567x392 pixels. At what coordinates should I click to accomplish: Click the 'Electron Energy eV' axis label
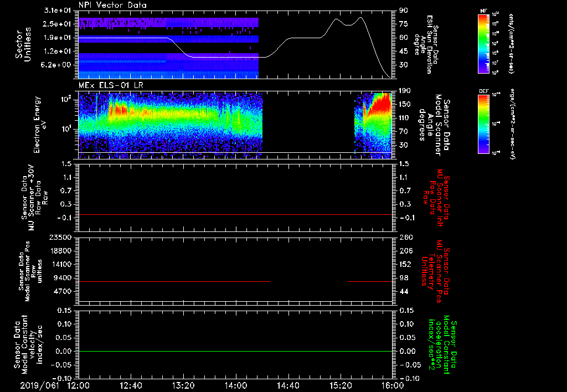[40, 125]
